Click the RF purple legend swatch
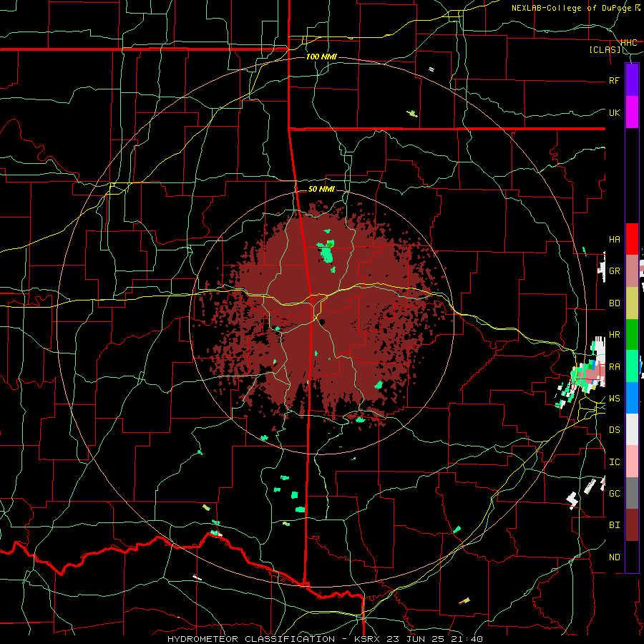644x644 pixels. click(632, 79)
